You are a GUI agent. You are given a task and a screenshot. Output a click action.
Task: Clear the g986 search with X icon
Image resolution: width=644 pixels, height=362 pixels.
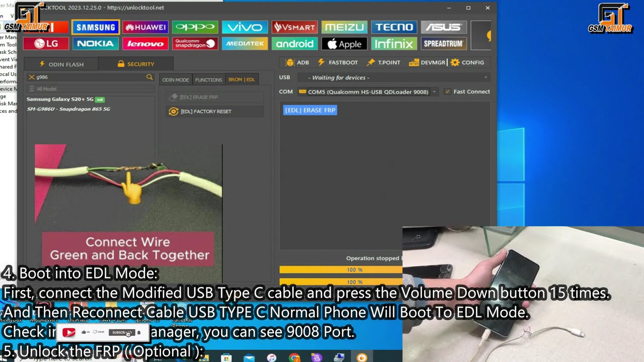pos(32,77)
